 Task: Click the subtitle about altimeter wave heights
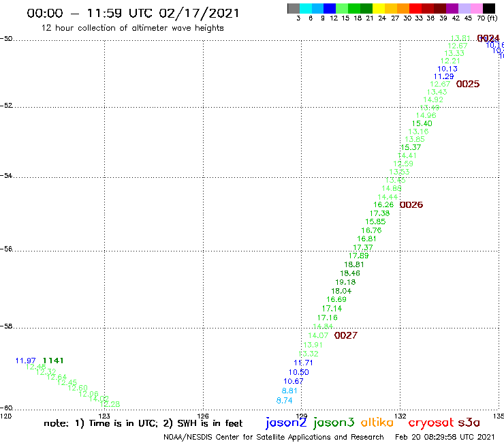[x=132, y=28]
